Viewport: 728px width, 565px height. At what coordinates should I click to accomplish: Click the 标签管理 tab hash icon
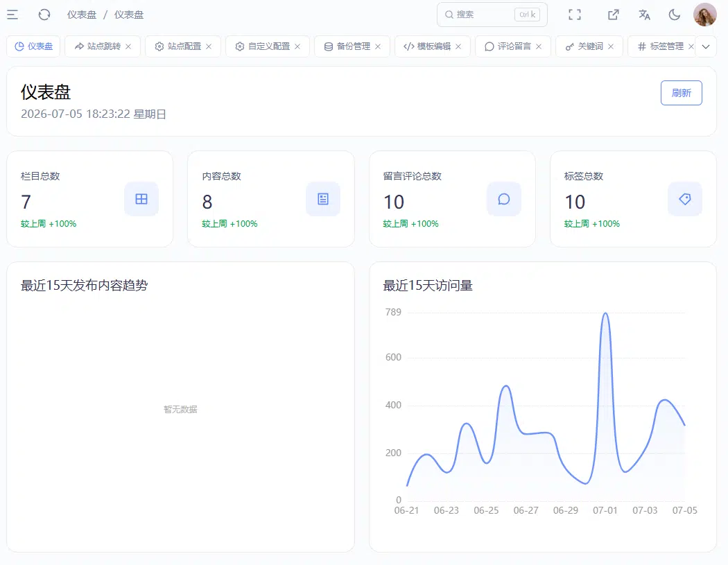click(642, 46)
